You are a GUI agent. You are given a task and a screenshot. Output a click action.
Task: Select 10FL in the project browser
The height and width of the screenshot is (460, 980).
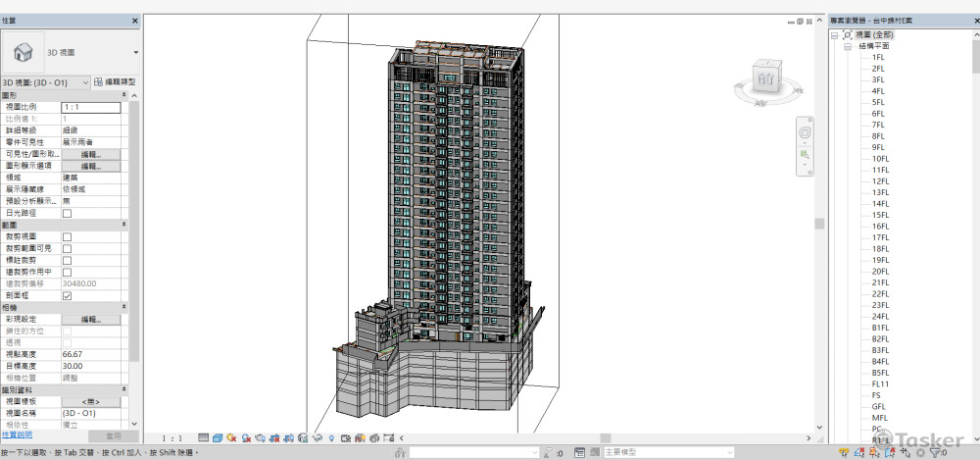880,158
